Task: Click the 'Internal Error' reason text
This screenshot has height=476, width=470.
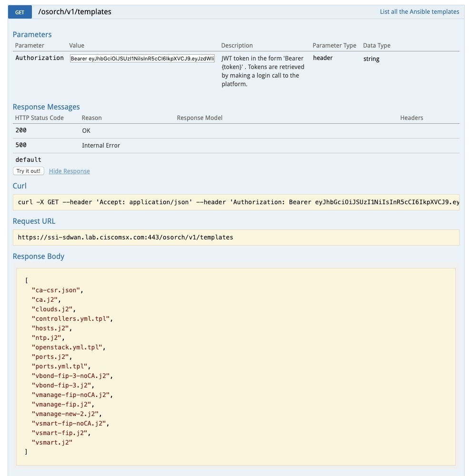Action: coord(101,145)
